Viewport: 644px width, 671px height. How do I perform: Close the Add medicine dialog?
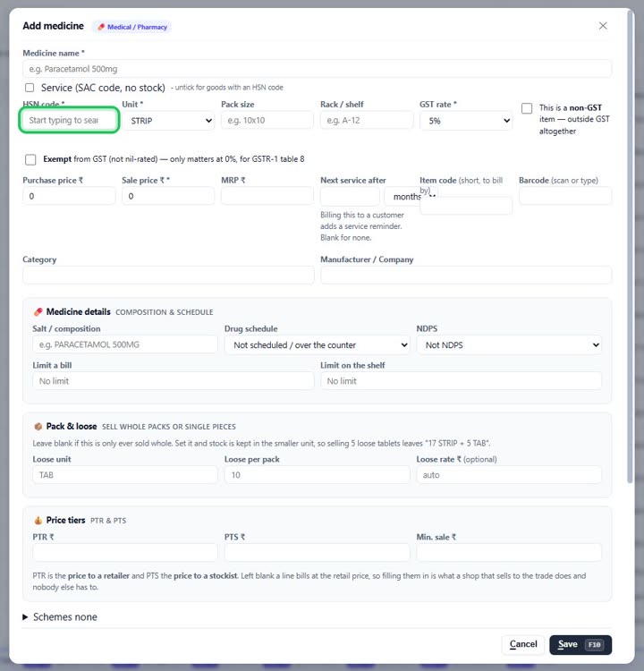click(x=603, y=26)
